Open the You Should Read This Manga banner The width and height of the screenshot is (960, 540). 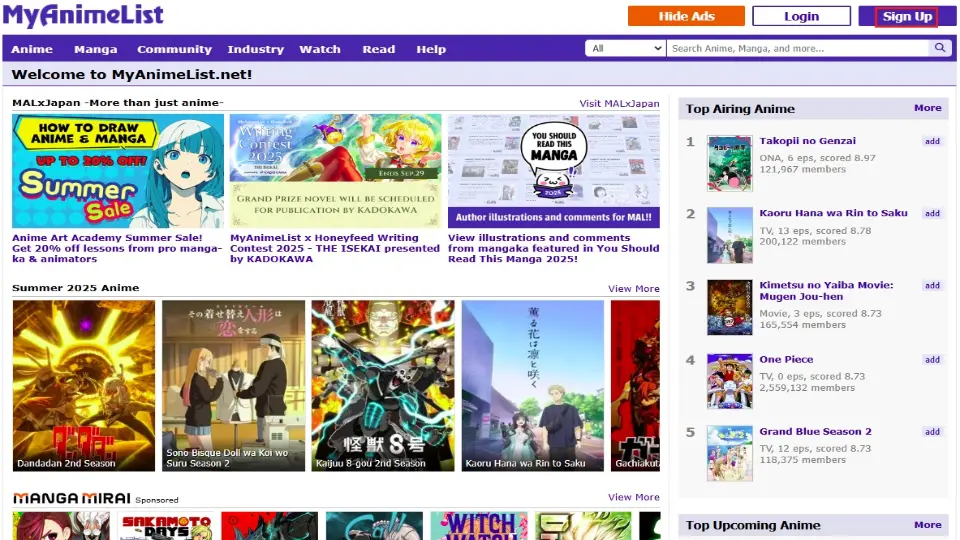coord(553,171)
